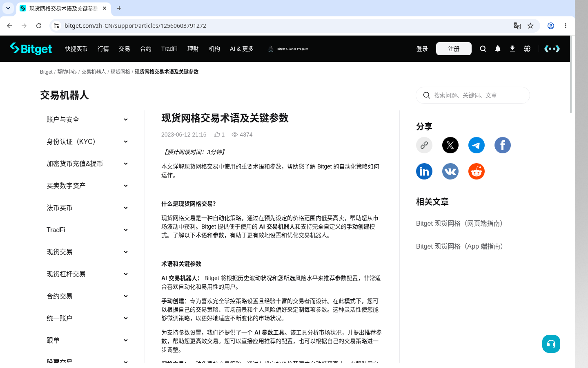
Task: Go to 交易机器人 breadcrumb link
Action: [94, 72]
